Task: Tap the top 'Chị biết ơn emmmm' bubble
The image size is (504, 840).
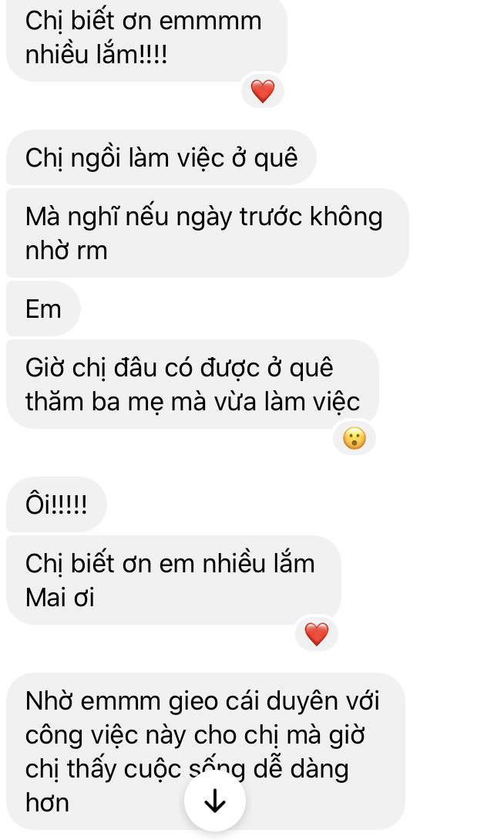Action: point(146,38)
